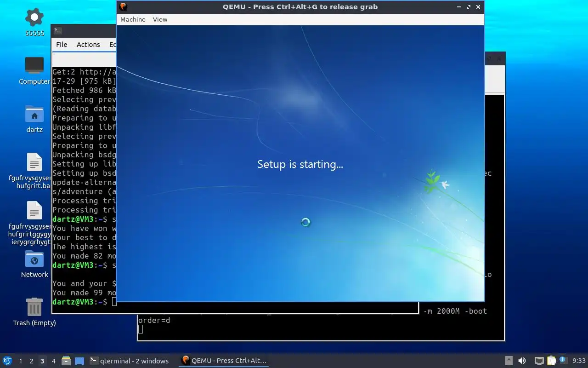Open the Machine menu in QEMU
588x368 pixels.
coord(133,19)
